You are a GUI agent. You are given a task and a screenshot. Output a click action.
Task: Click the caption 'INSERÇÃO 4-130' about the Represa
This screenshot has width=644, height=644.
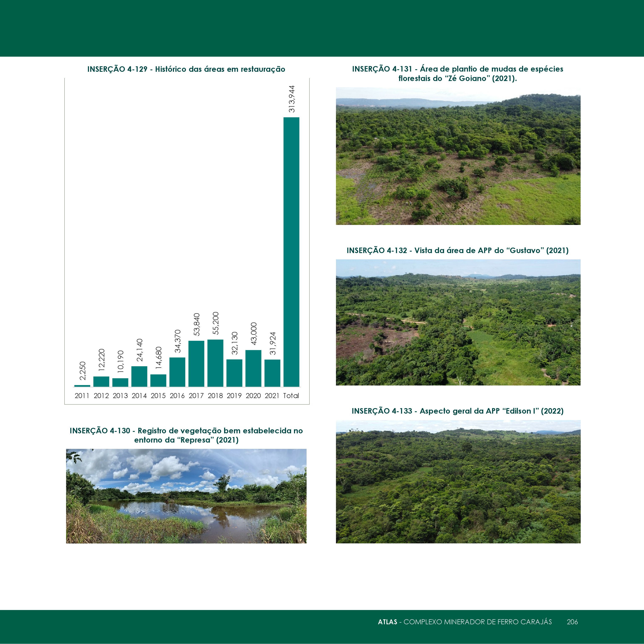186,435
